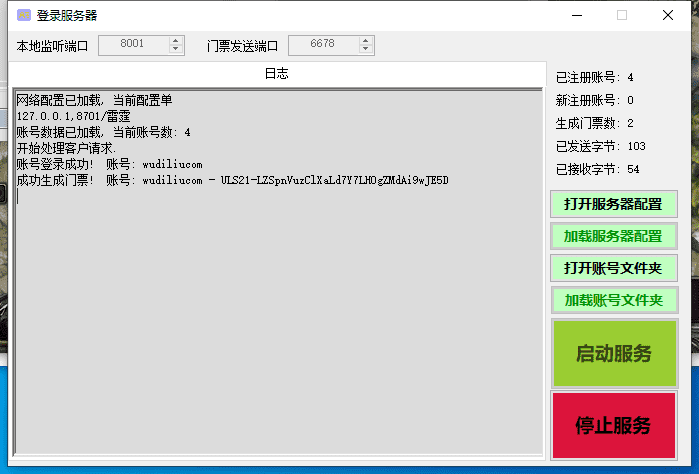This screenshot has width=699, height=474.
Task: Click the 已发送字节: 103 statistic
Action: (600, 146)
